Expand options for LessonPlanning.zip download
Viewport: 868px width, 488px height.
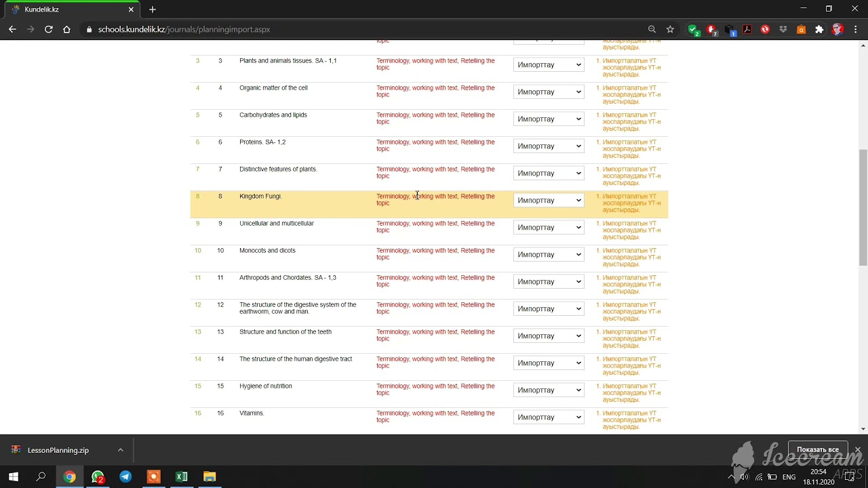(x=120, y=450)
